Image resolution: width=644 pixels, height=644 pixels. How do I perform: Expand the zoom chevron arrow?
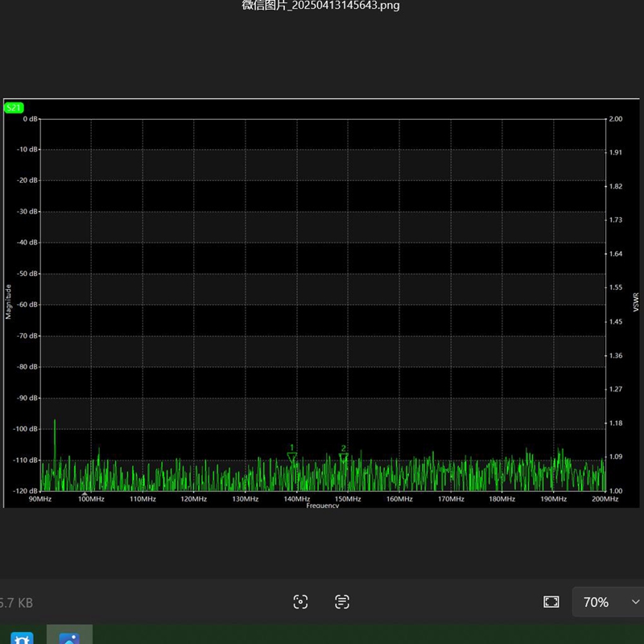(x=635, y=602)
